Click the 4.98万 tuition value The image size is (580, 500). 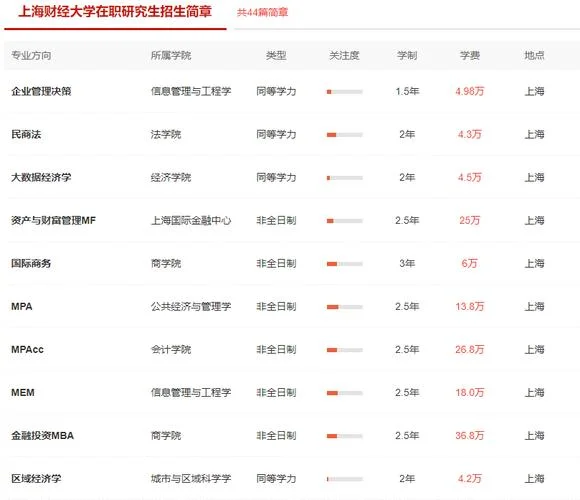click(x=470, y=91)
